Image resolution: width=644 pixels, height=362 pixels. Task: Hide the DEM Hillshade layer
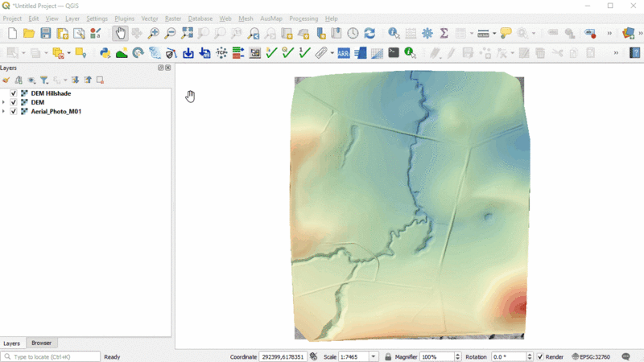14,93
